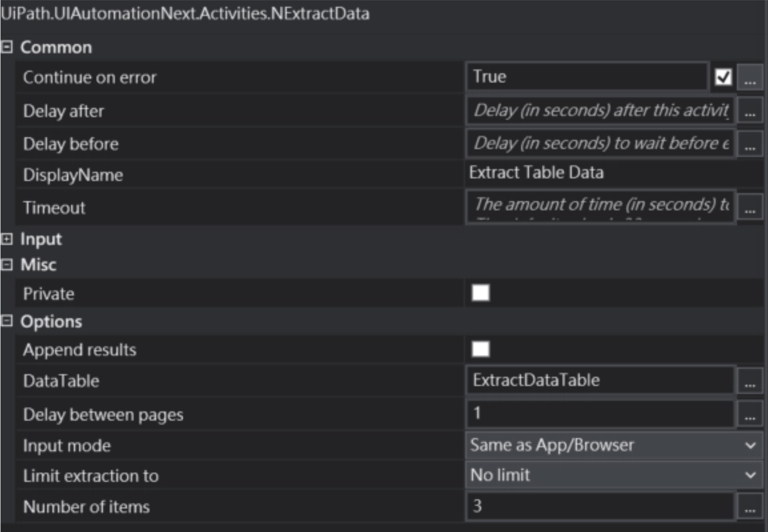Enable the Private checkbox

point(480,293)
